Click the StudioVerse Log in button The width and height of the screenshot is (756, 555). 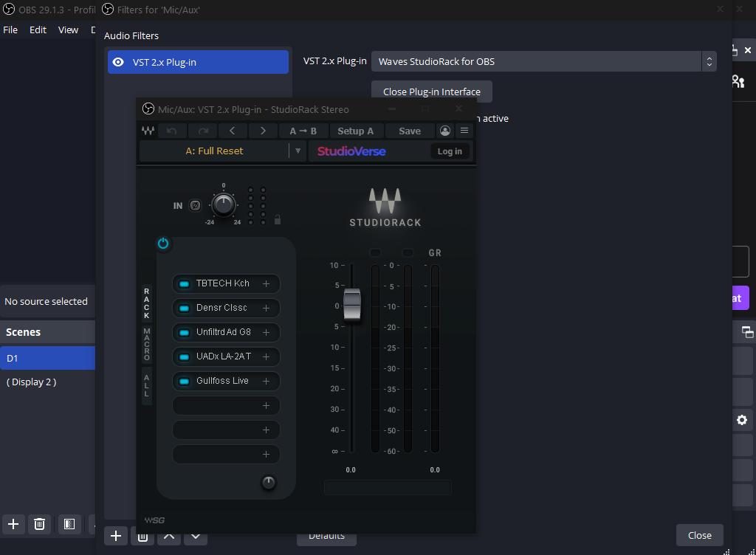[x=450, y=151]
